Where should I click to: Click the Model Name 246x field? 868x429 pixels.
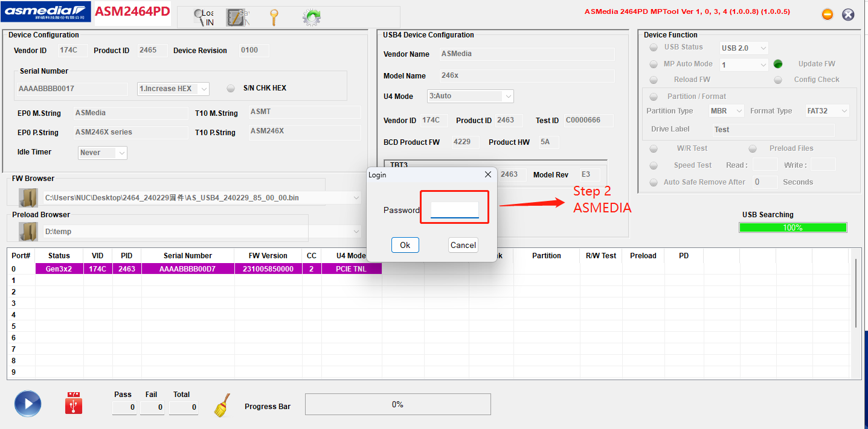(x=526, y=76)
